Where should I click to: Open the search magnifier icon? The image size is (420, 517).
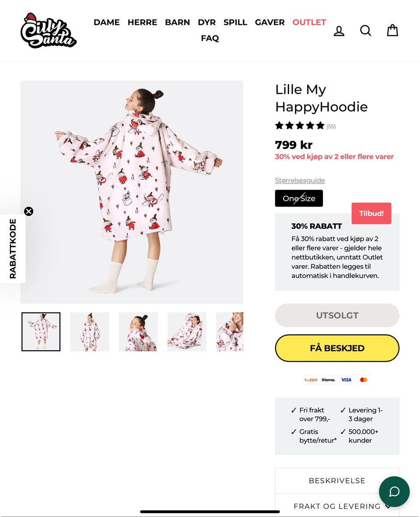click(x=366, y=31)
